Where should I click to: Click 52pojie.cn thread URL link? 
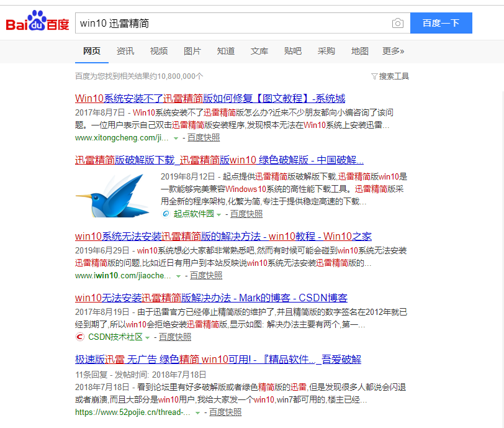tap(133, 412)
